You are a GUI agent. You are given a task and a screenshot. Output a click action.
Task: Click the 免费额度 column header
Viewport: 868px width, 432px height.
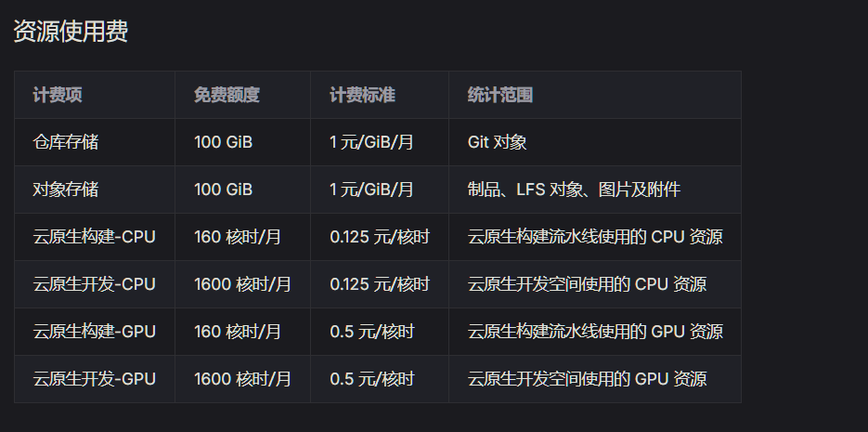(x=227, y=95)
